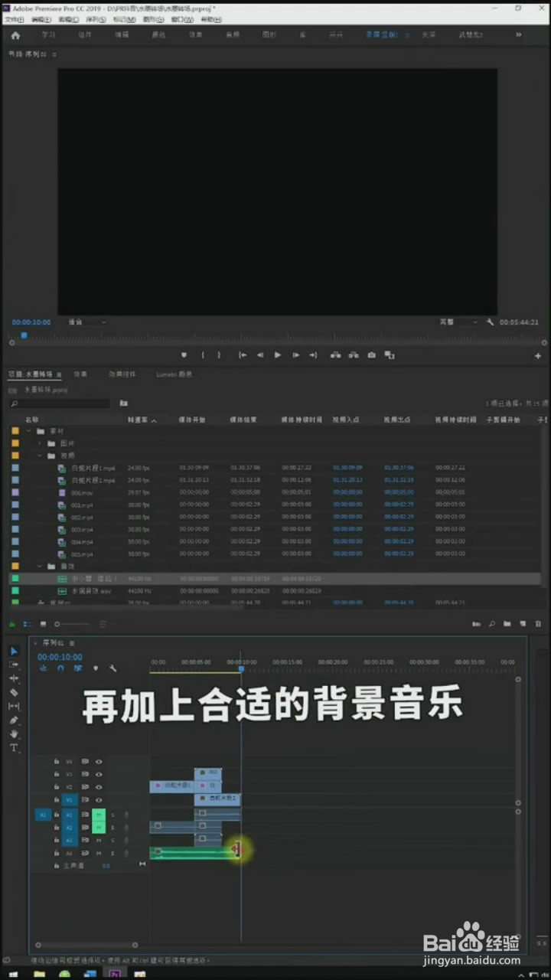Toggle V4 track eye visibility
This screenshot has width=551, height=980.
pyautogui.click(x=99, y=762)
